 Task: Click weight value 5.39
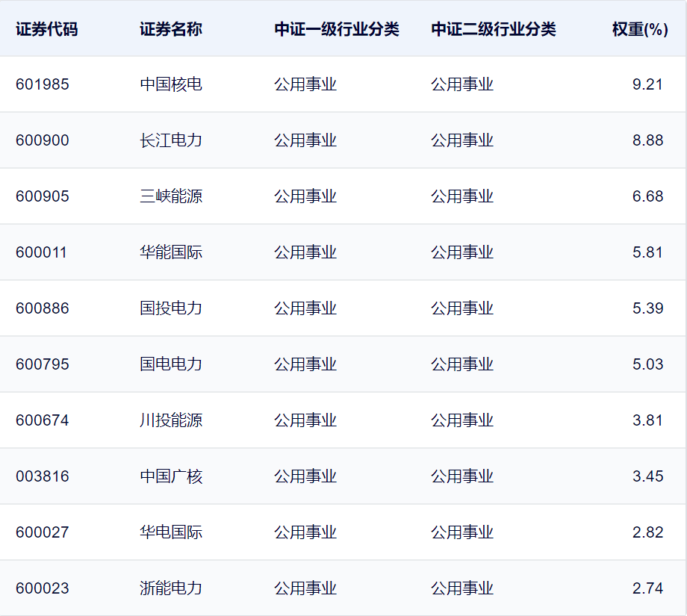(x=647, y=308)
